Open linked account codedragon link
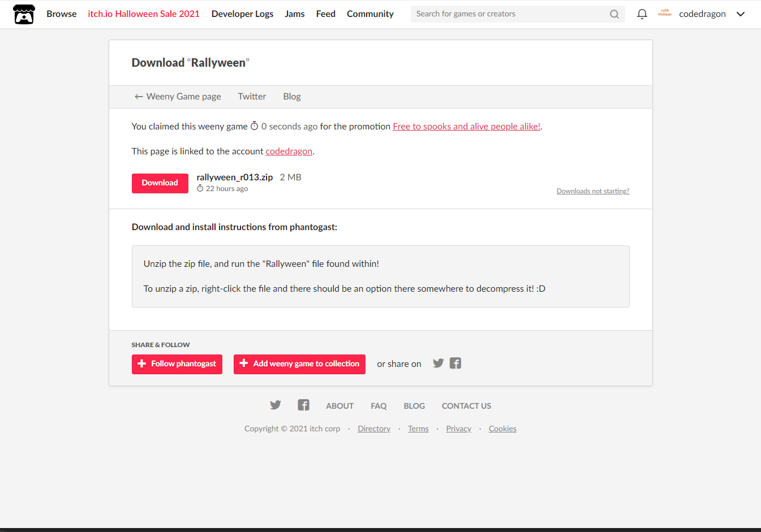The width and height of the screenshot is (761, 532). click(289, 152)
